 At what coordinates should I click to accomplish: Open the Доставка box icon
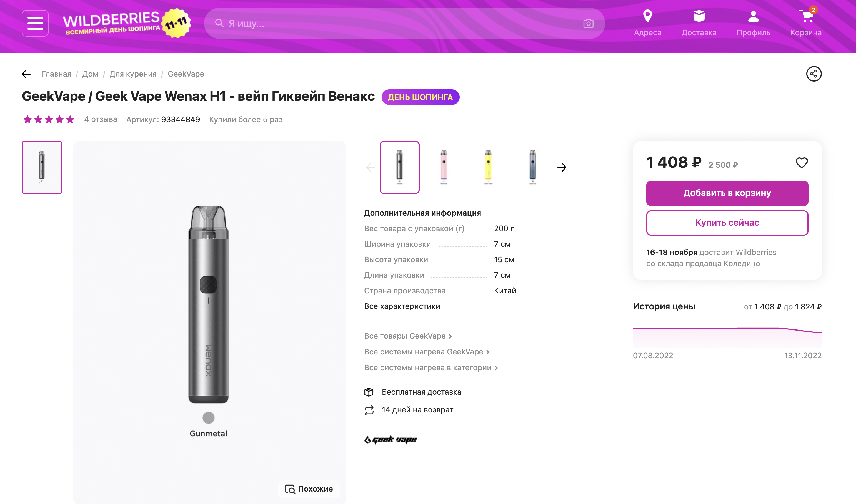699,16
